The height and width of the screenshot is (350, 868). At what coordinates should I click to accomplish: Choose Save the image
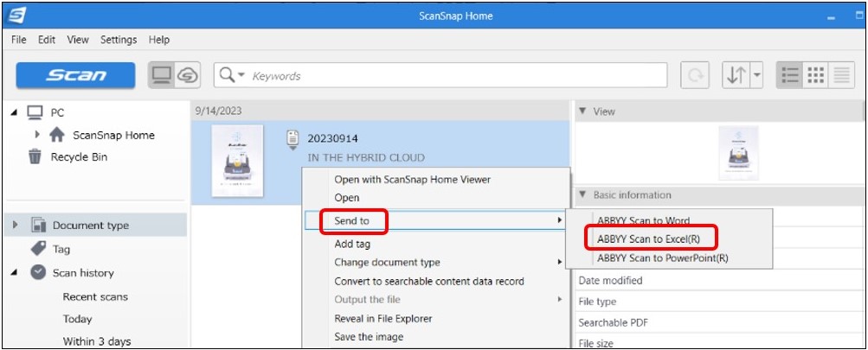pos(369,337)
